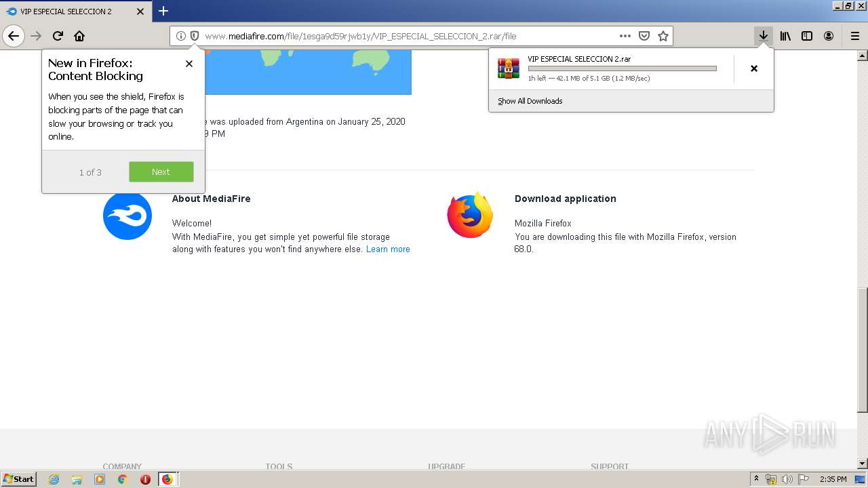
Task: Click the 2:35 PM taskbar clock
Action: (x=833, y=479)
